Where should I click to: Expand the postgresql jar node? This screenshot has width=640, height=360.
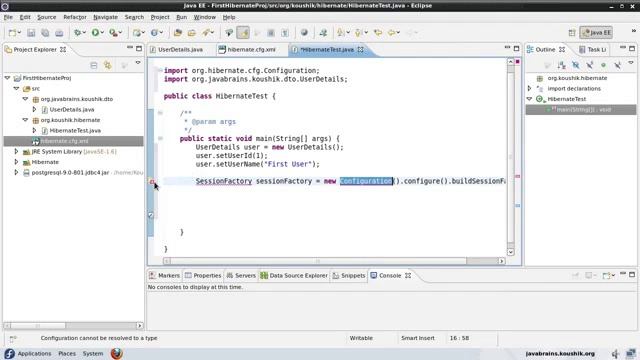(x=16, y=172)
